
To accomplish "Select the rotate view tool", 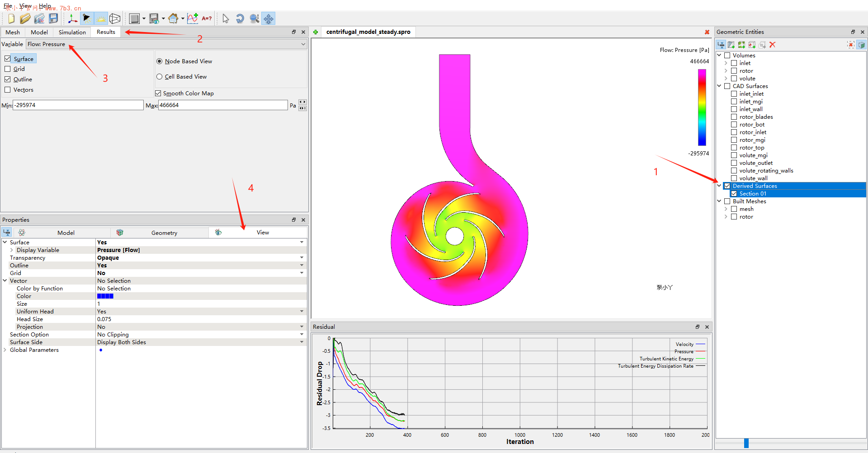I will coord(240,19).
